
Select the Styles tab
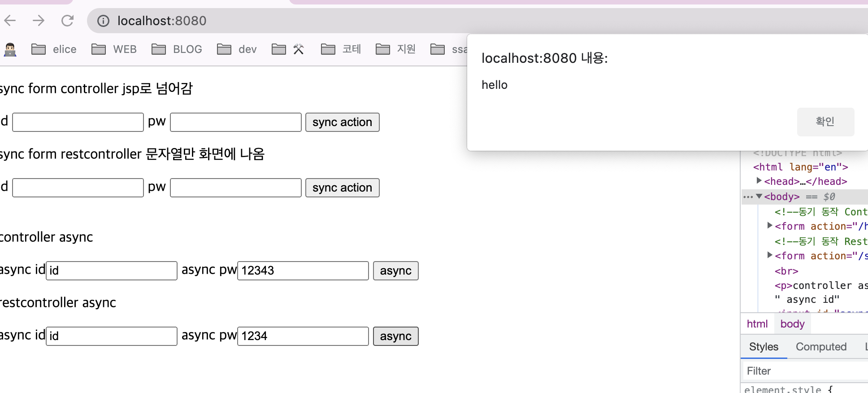[763, 347]
